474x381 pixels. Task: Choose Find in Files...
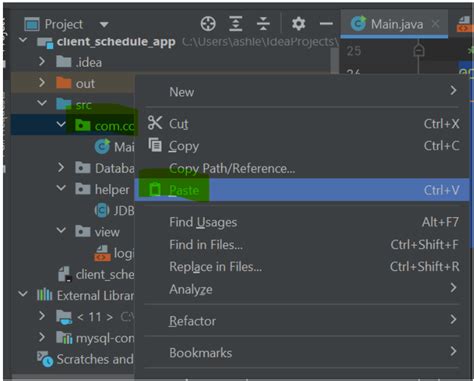302,245
